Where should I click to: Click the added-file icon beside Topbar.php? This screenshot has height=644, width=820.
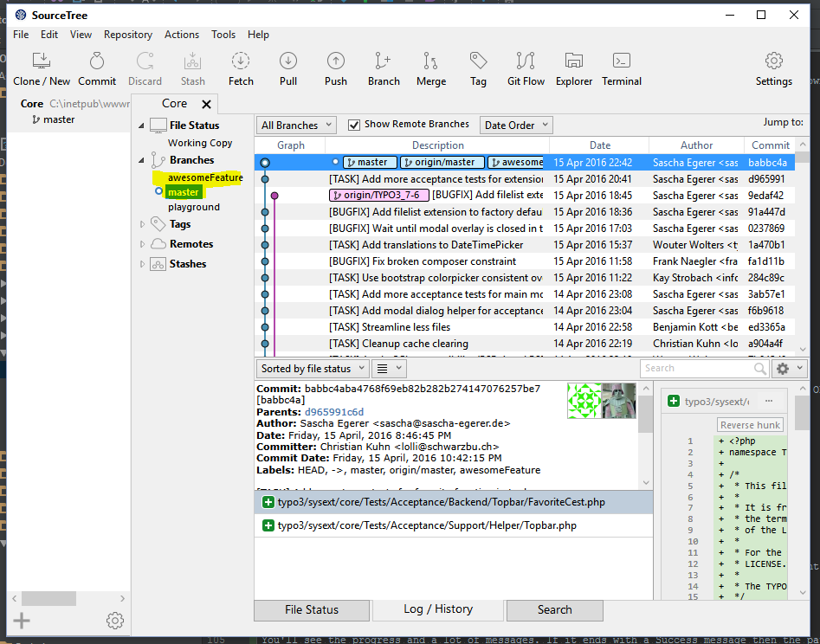(x=268, y=525)
